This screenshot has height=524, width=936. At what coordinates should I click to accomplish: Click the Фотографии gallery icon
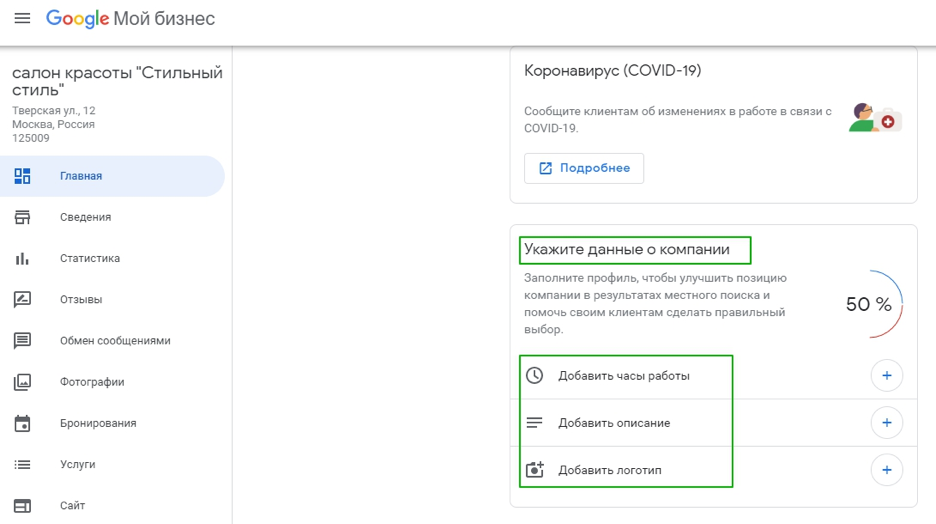coord(22,382)
